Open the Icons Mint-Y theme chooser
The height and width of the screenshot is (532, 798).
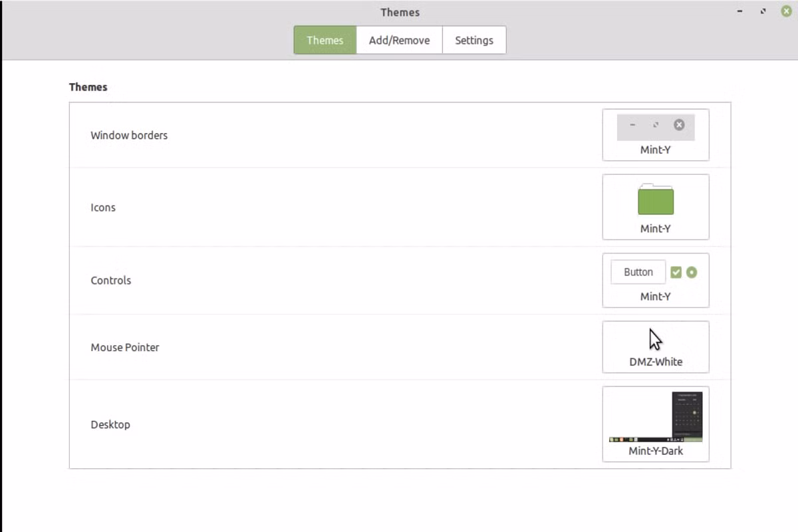point(656,207)
